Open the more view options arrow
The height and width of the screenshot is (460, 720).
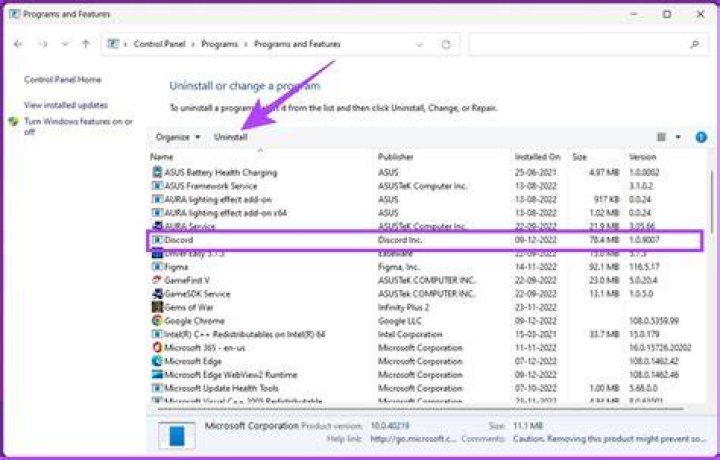678,137
